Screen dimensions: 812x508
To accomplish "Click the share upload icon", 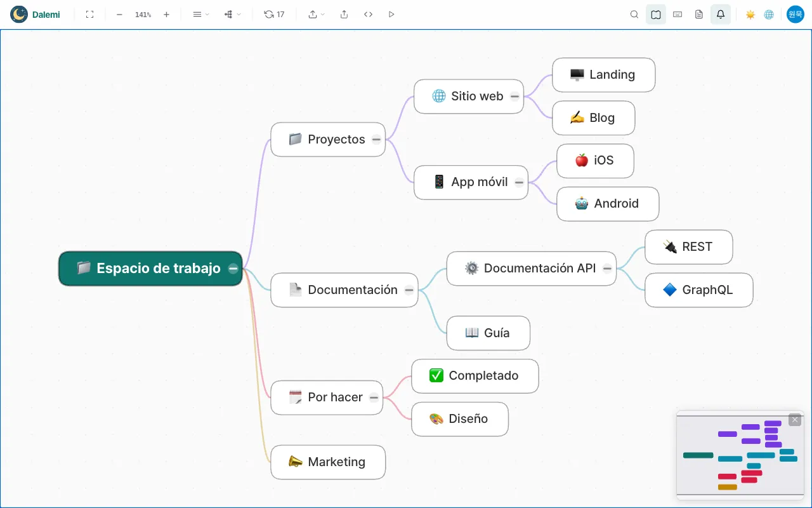I will pyautogui.click(x=344, y=14).
